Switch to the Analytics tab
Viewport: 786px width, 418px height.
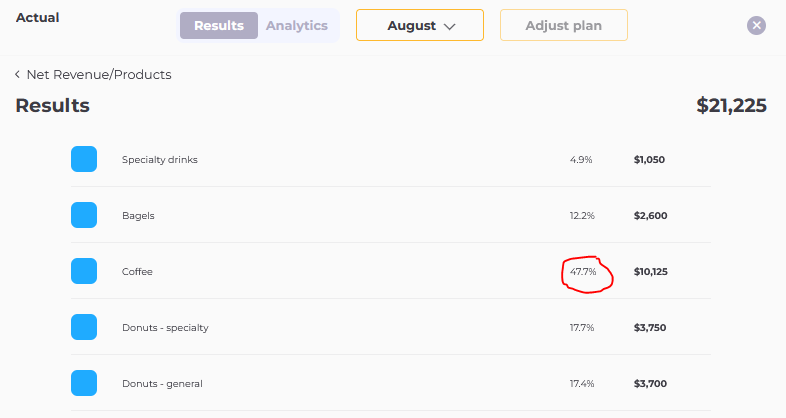click(x=296, y=26)
